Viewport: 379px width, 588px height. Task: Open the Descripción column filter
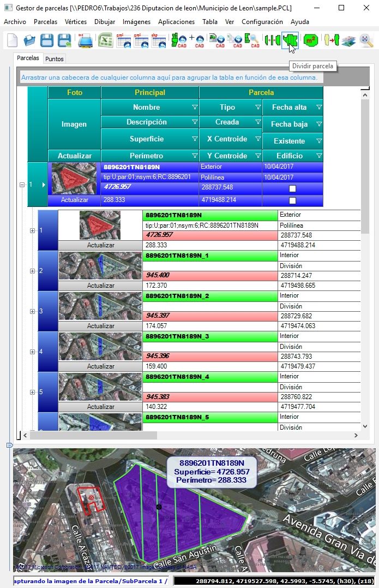pos(195,122)
